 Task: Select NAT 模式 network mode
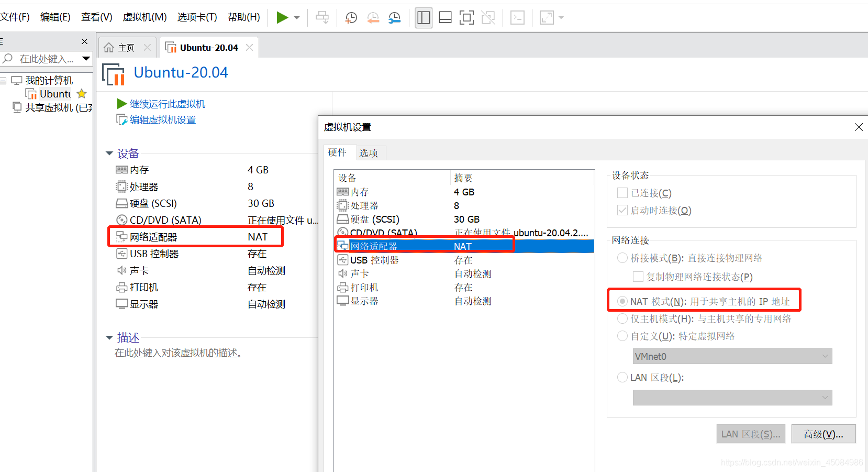622,301
